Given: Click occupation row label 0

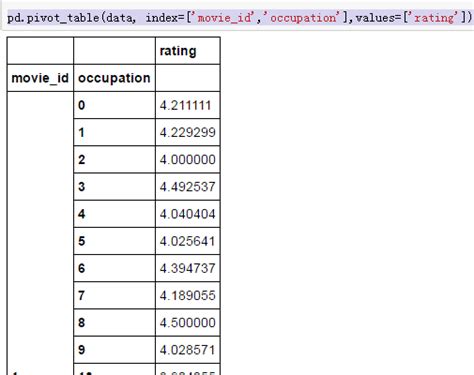Looking at the screenshot, I should point(82,105).
